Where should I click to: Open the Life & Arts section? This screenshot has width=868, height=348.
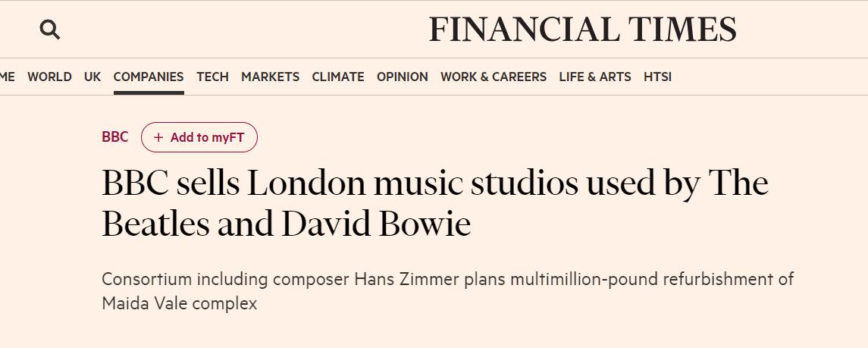pos(595,77)
